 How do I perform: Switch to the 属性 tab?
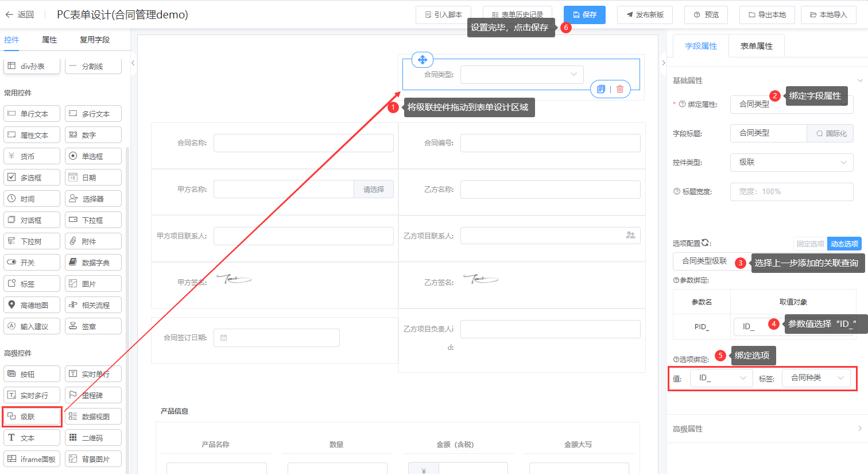(x=49, y=40)
